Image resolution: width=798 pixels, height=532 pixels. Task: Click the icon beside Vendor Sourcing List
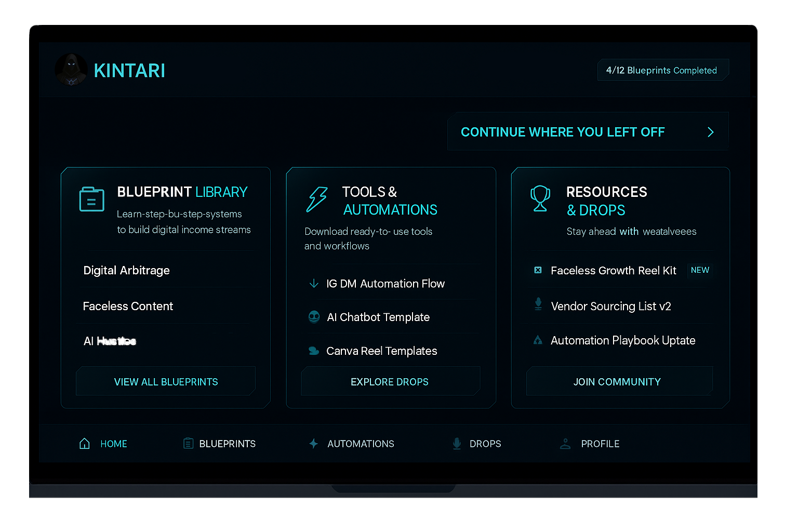pos(538,304)
